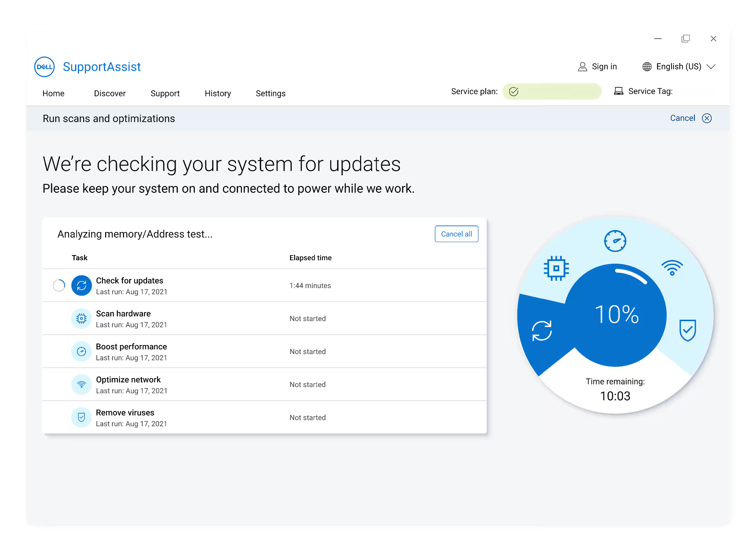This screenshot has width=756, height=550.
Task: Click the 10% circular progress indicator
Action: coord(616,315)
